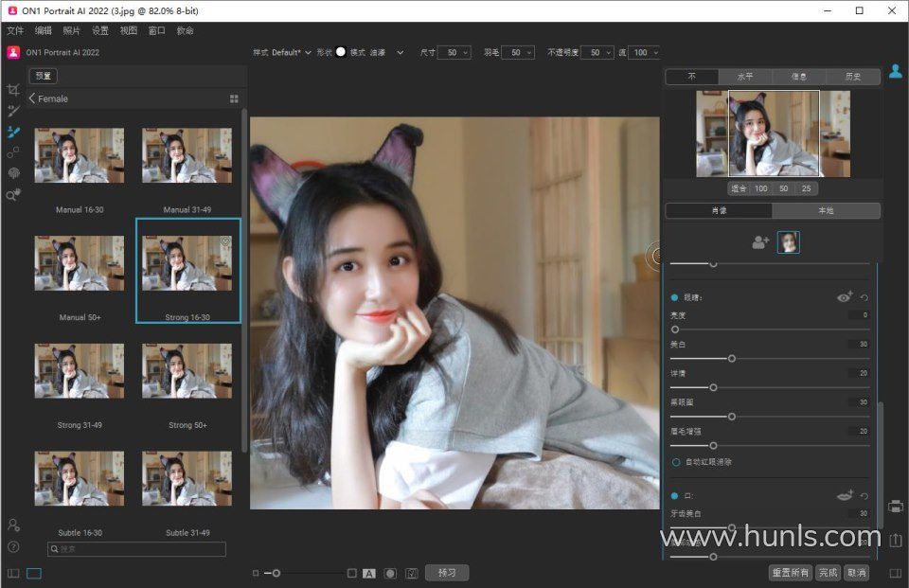Switch to the 水平 (Levels) tab
Viewport: 909px width, 588px height.
pos(745,77)
